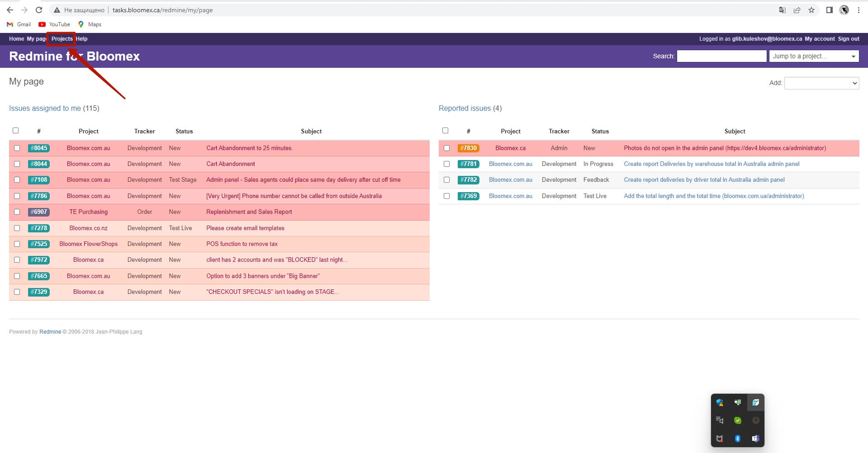Open Projects in the top menu

[62, 39]
